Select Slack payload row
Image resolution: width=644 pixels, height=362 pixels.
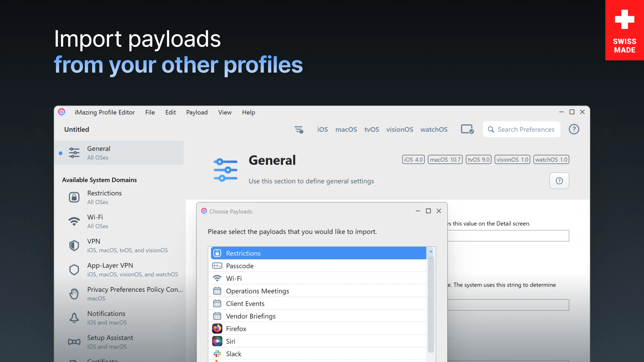pyautogui.click(x=317, y=354)
